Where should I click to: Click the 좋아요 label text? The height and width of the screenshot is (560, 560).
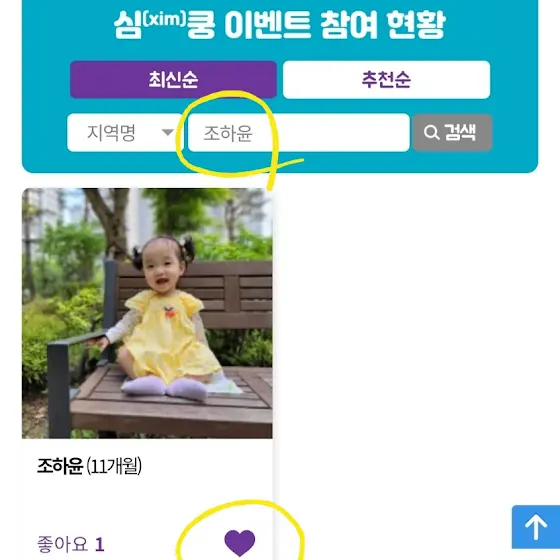pos(62,544)
